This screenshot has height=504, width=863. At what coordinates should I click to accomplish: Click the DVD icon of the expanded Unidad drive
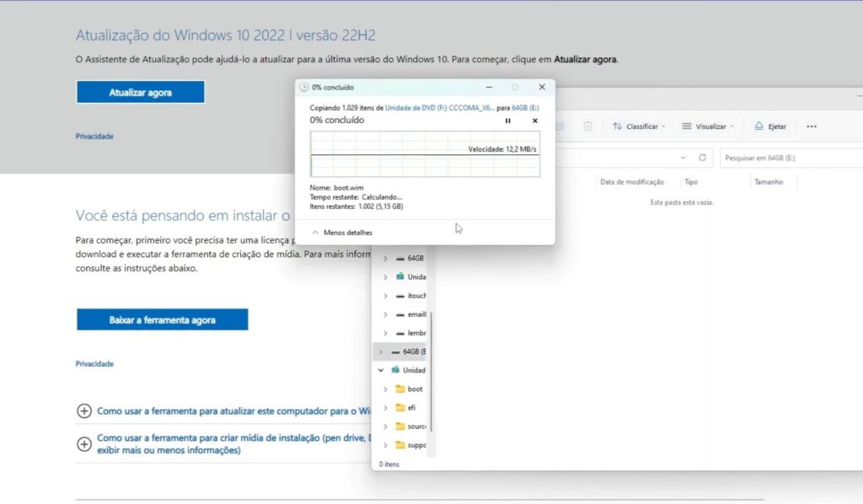click(395, 370)
